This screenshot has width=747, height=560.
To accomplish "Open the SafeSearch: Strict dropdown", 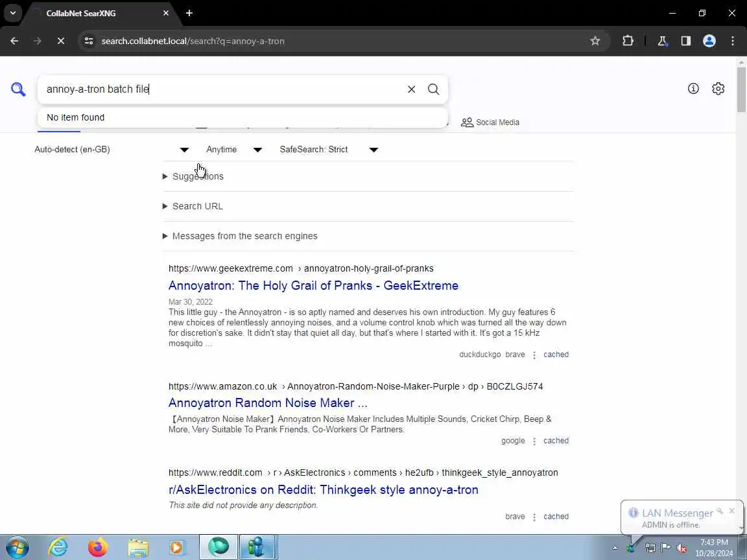I will pyautogui.click(x=329, y=150).
